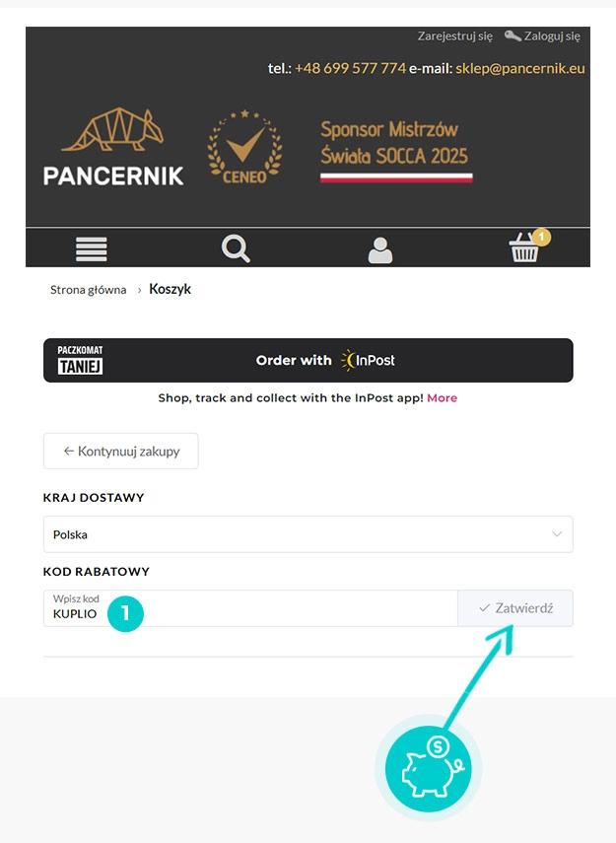Click the piggy bank savings icon
The image size is (616, 843).
pyautogui.click(x=428, y=767)
